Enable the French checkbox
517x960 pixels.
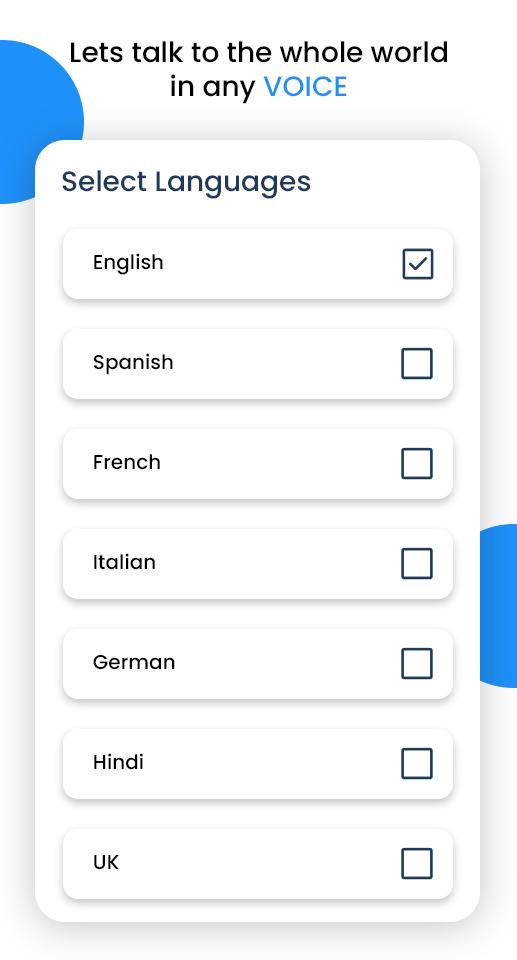417,463
